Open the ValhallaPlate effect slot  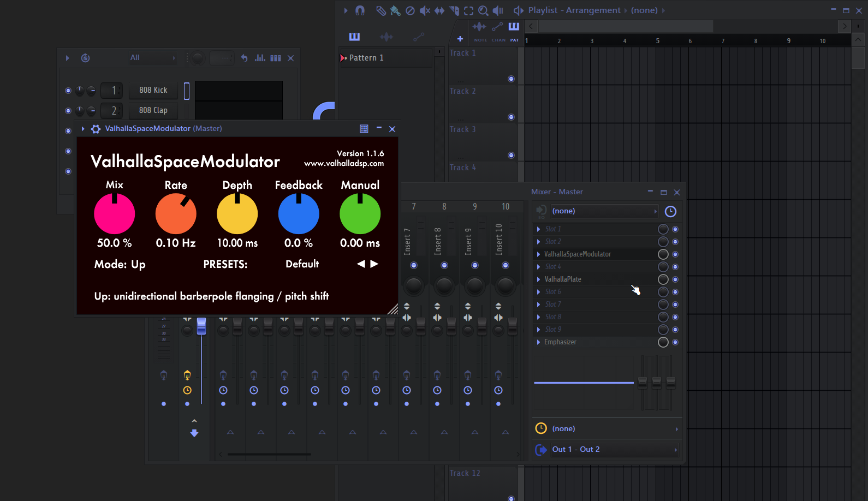click(x=595, y=279)
